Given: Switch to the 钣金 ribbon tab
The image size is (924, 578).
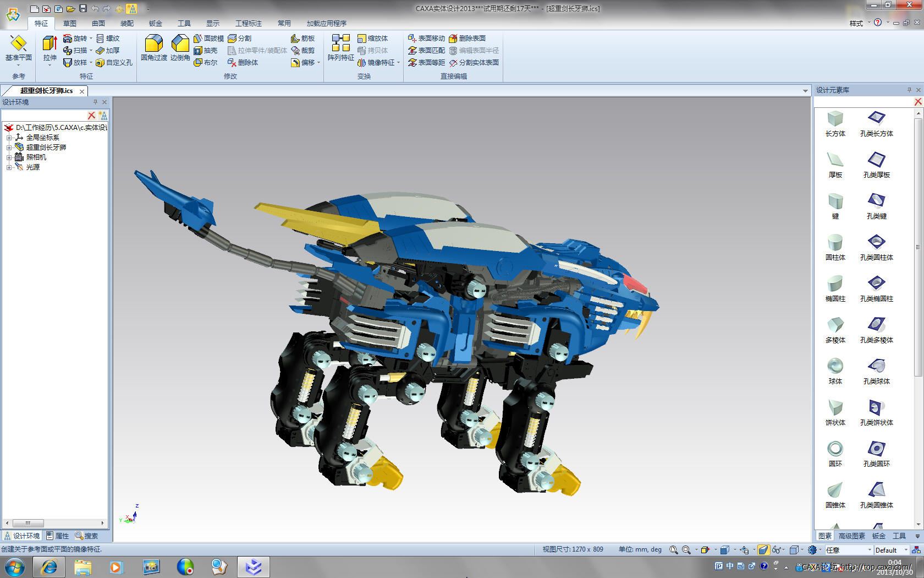Looking at the screenshot, I should tap(156, 23).
